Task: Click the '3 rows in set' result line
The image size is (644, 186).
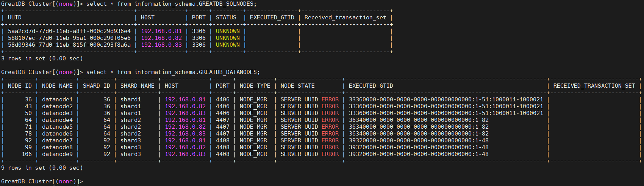Action: [x=42, y=58]
